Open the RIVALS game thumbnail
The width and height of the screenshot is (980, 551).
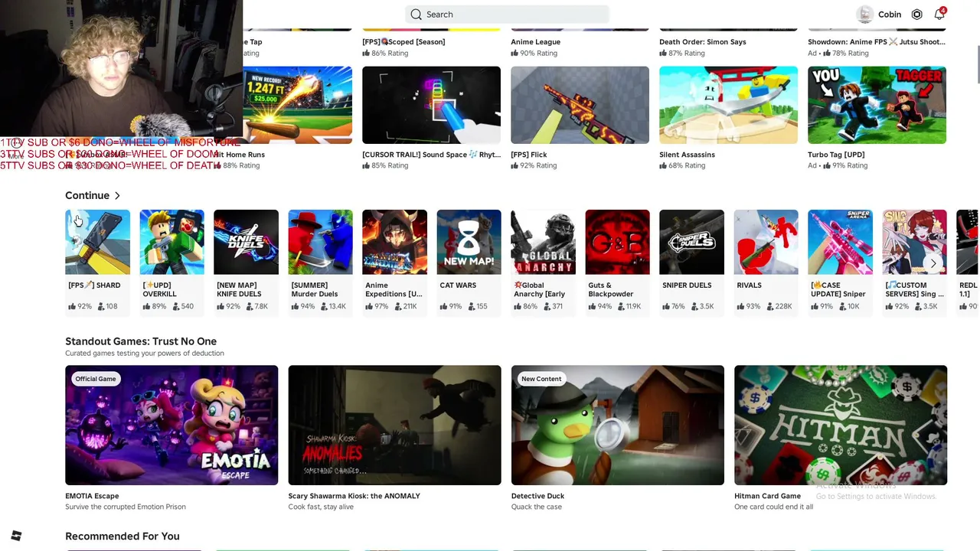(x=766, y=242)
